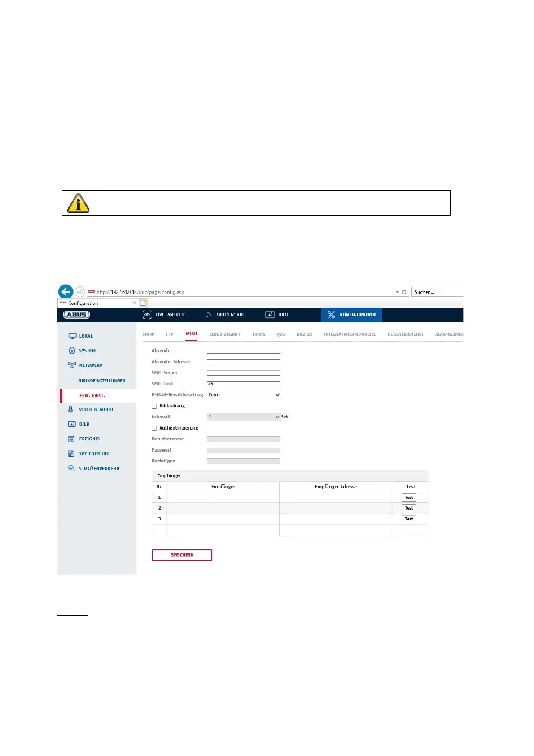Image resolution: width=534 pixels, height=756 pixels.
Task: Click the Suchen search box
Action: click(438, 292)
